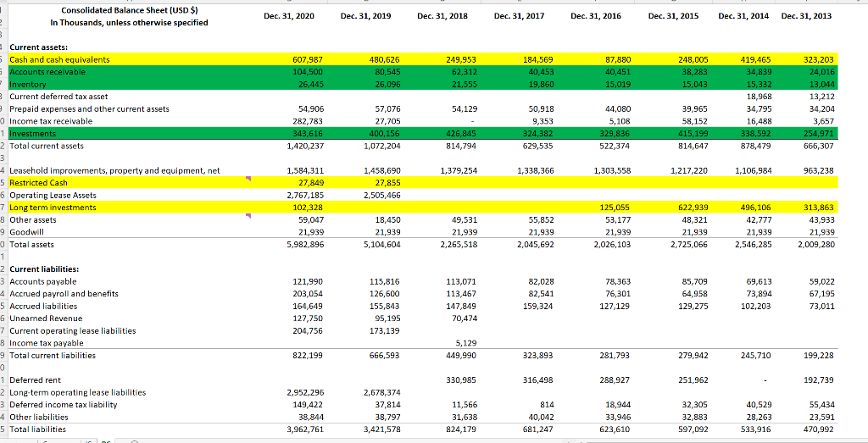Screen dimensions: 868x443
Task: Select the 'Current deferred tax asset' label
Action: tap(58, 97)
